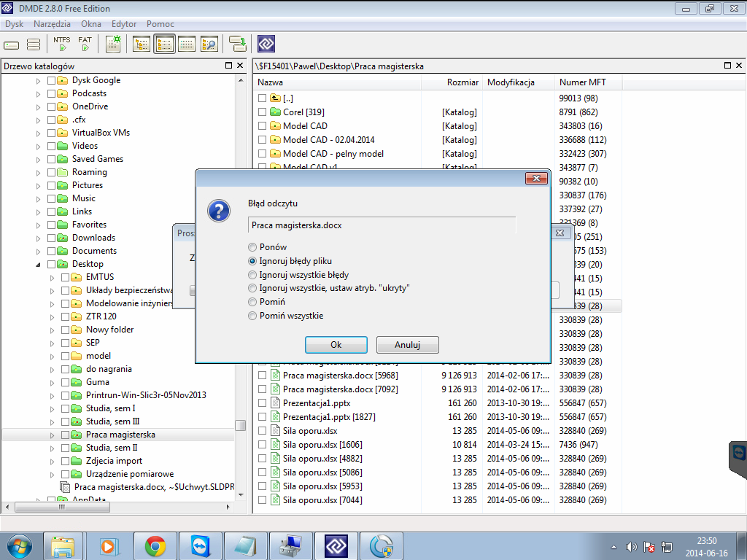Viewport: 747px width, 560px height.
Task: Select the Pomiń wszystkie radio option
Action: coord(252,316)
